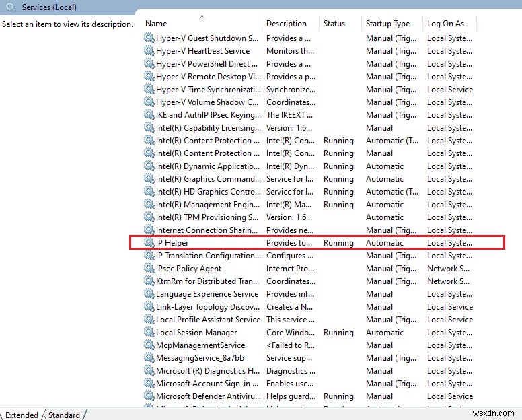Click the gear icon of IKE and AuthIP IPsec
Screen dimensions: 522x420
click(x=149, y=114)
